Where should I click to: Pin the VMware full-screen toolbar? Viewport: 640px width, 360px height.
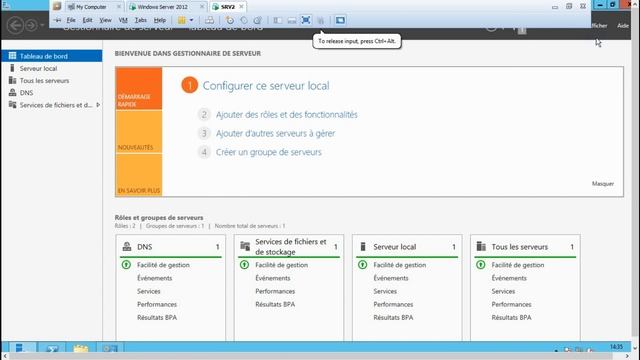pyautogui.click(x=58, y=20)
